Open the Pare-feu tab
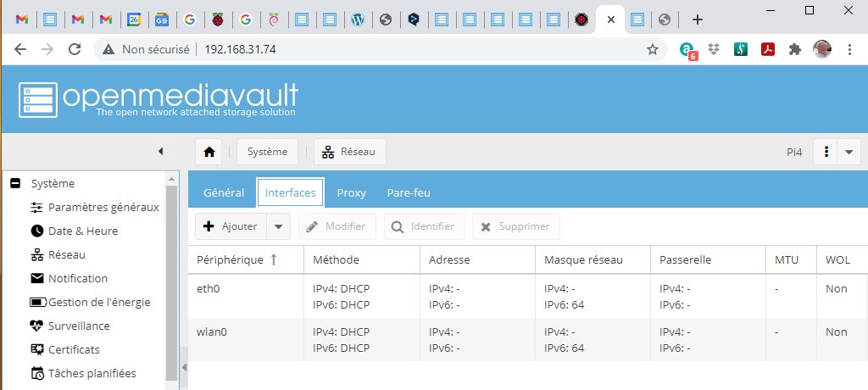The width and height of the screenshot is (868, 390). [x=409, y=192]
